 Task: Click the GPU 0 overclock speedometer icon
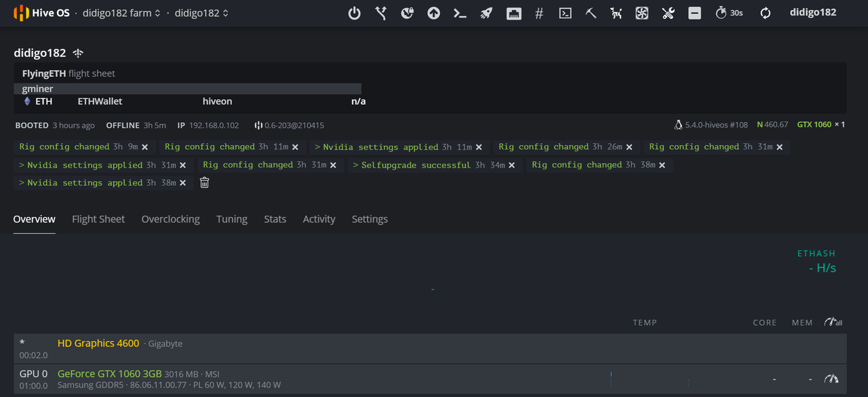point(831,379)
